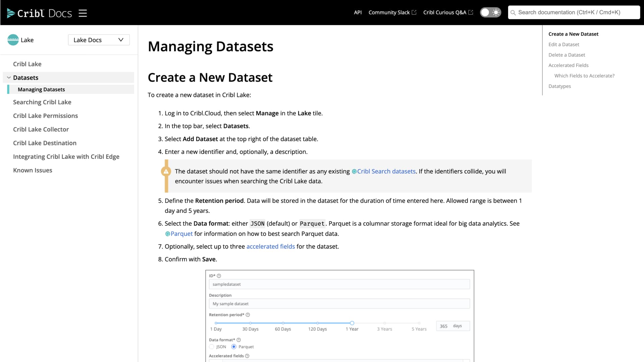Collapse the Datasets section chevron
Image resolution: width=644 pixels, height=362 pixels.
[9, 78]
